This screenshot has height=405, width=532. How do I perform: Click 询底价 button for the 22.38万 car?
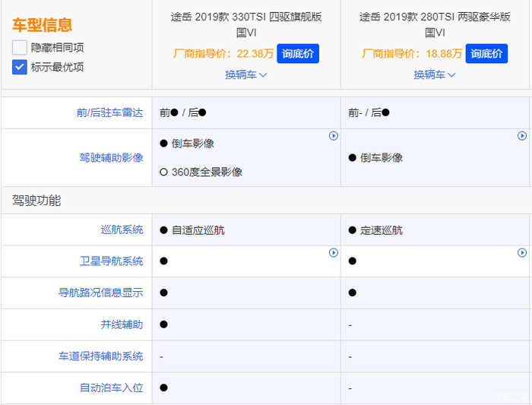coord(298,53)
